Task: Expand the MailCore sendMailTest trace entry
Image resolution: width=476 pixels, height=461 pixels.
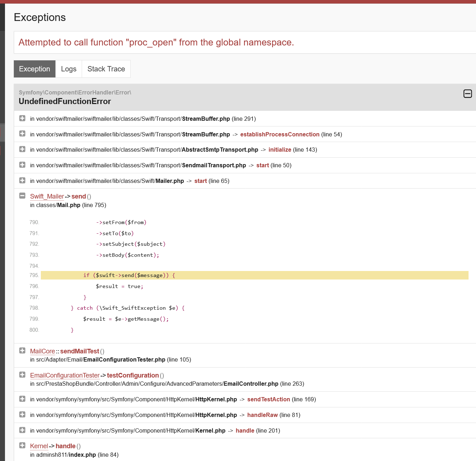Action: (x=22, y=351)
